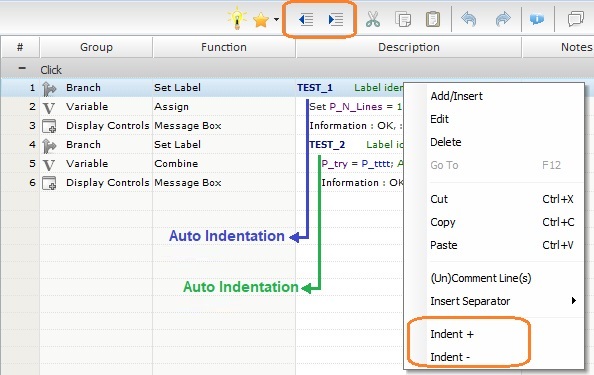The width and height of the screenshot is (594, 375).
Task: Select Delete from the context menu
Action: coord(446,142)
